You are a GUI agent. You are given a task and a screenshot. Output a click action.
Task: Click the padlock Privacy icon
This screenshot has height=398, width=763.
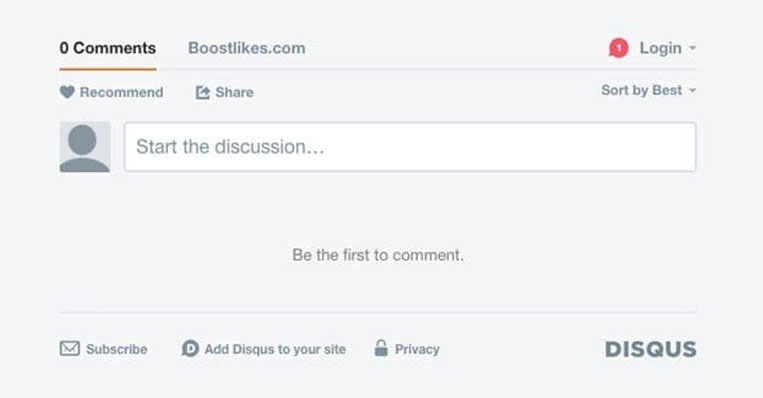pyautogui.click(x=382, y=348)
